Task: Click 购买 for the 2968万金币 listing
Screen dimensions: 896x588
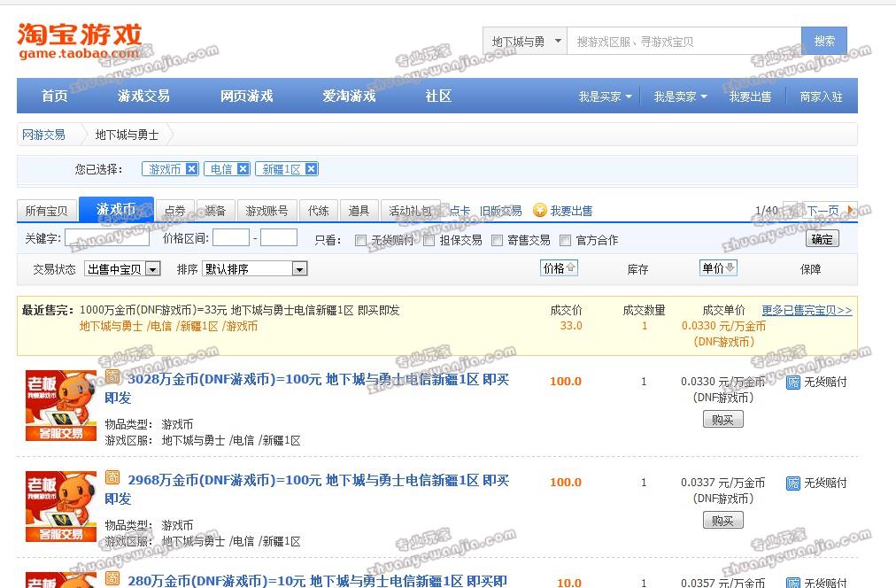Action: click(x=722, y=521)
